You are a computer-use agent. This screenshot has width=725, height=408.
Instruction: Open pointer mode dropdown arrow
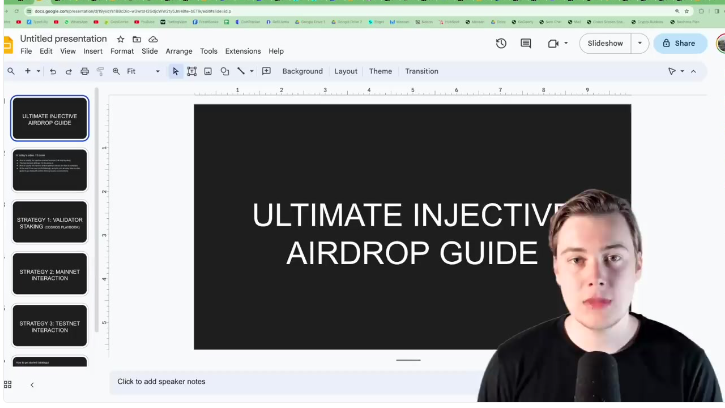tap(682, 71)
